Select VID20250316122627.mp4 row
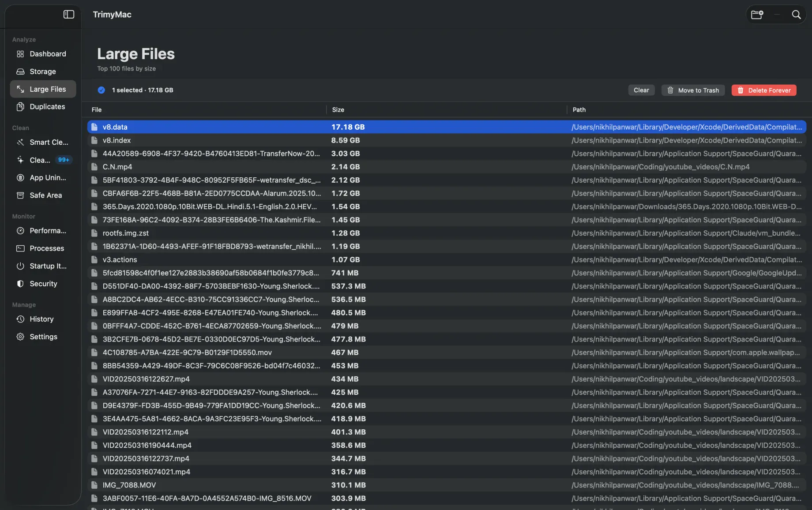812x510 pixels. [447, 379]
